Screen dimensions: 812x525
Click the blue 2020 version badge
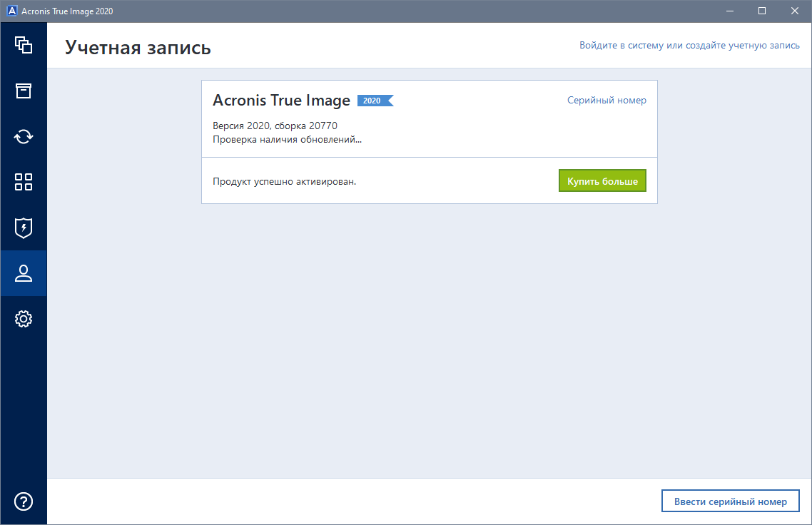click(374, 101)
